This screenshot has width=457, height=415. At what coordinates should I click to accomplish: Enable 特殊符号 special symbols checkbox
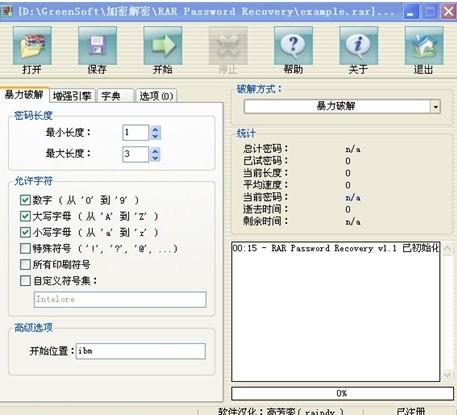(25, 248)
